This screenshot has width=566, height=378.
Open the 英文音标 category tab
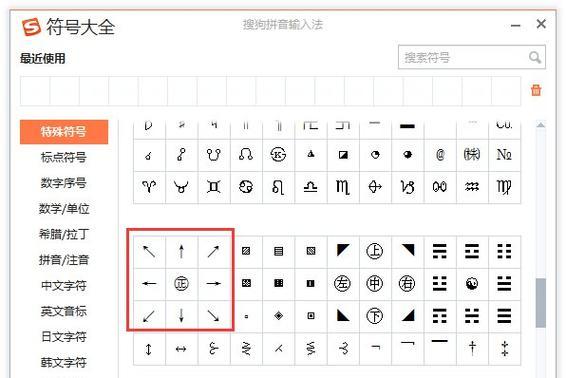(x=64, y=311)
